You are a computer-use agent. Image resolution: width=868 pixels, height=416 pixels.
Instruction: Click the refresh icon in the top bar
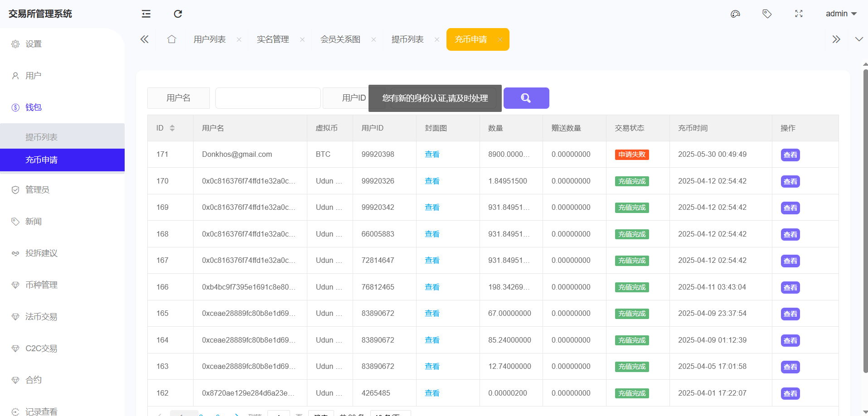point(178,14)
